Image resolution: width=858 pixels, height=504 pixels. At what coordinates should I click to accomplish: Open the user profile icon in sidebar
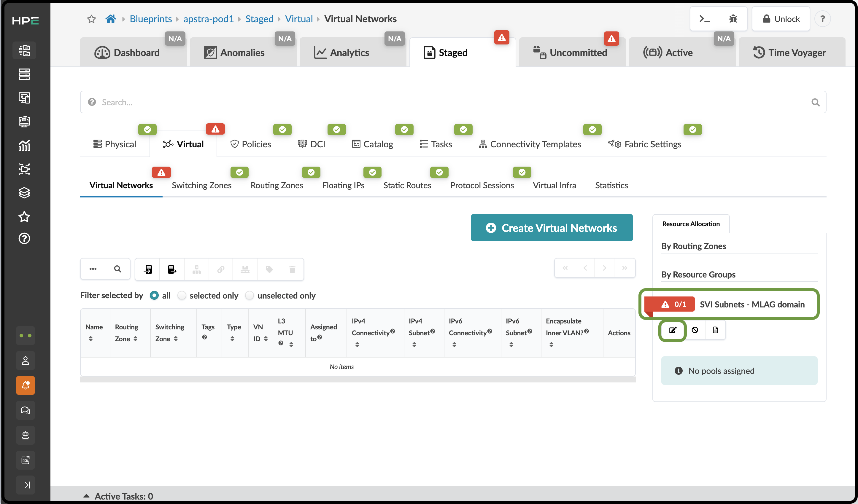coord(26,361)
